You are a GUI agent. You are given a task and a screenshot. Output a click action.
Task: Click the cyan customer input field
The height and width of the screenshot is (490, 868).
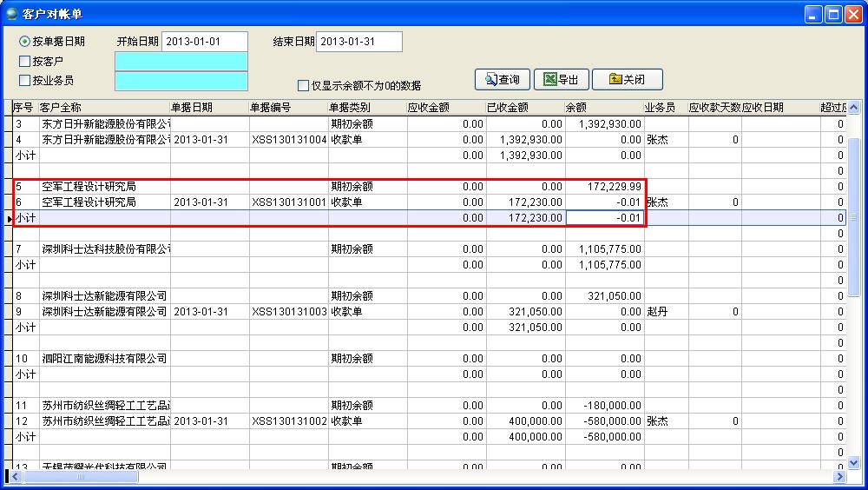point(181,62)
